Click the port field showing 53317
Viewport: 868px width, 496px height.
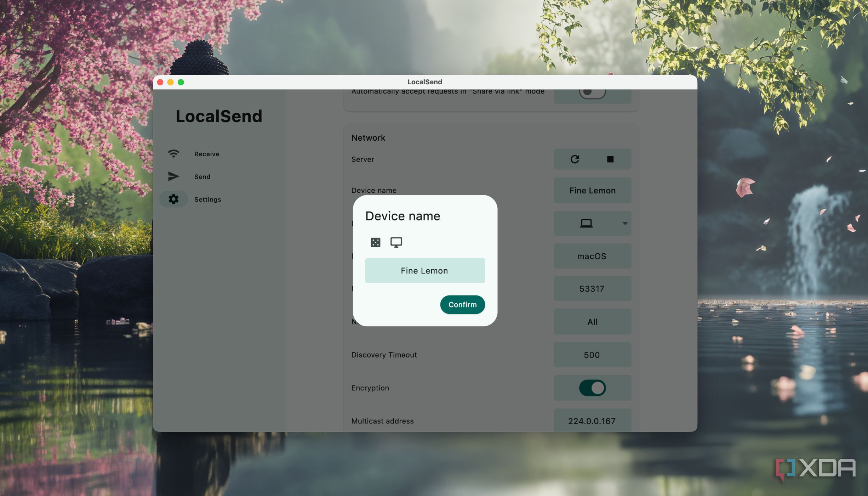(592, 289)
